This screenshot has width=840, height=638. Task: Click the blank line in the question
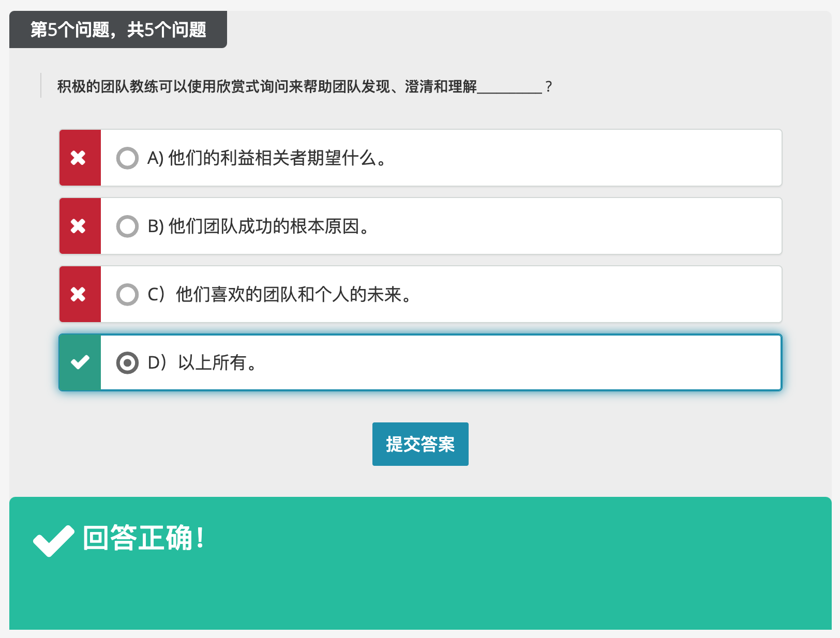tap(509, 88)
